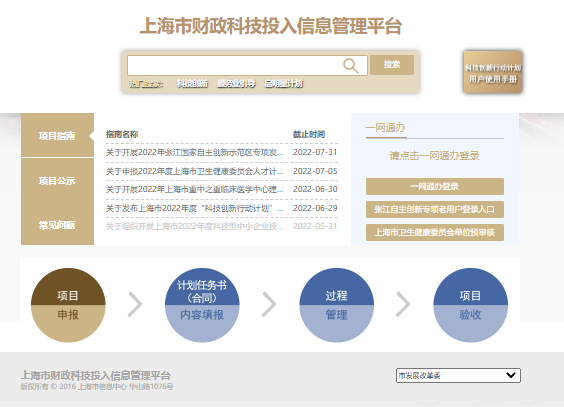Viewport: 564px width, 407px height.
Task: Open the 项目申报 circle icon
Action: pos(68,305)
